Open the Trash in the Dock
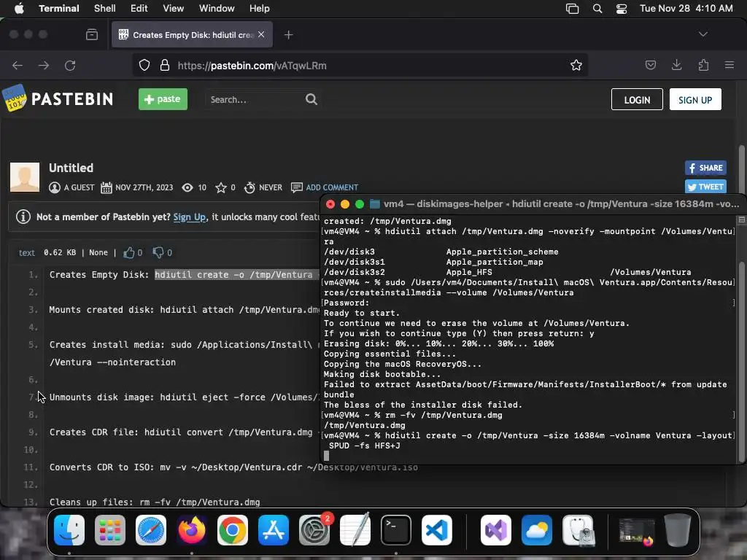 [677, 530]
